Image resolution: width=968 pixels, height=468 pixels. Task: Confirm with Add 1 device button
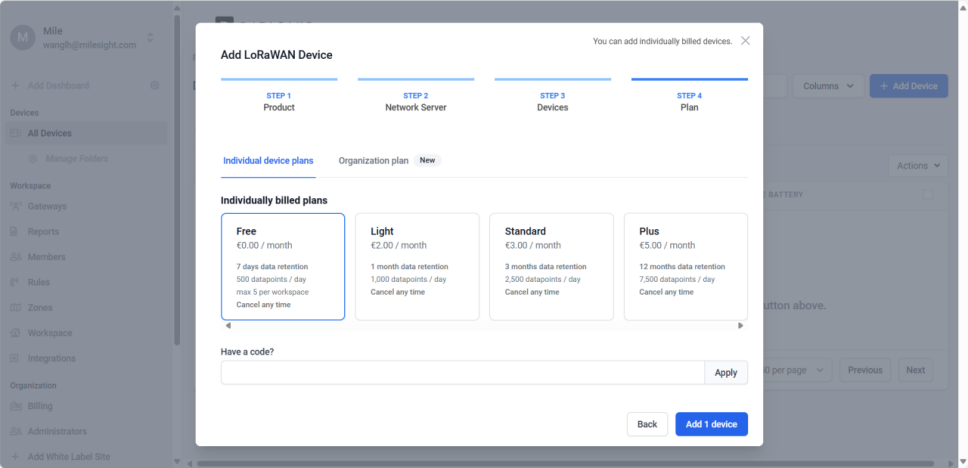point(711,424)
